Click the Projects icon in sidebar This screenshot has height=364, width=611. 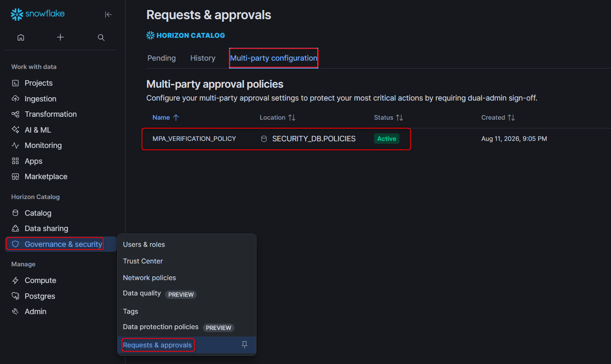tap(15, 83)
